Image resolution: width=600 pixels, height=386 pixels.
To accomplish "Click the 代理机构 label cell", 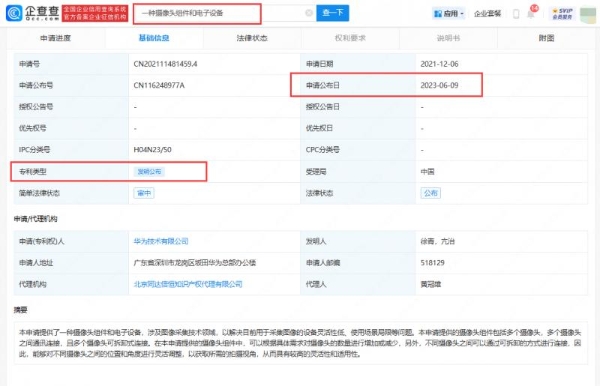I will pos(71,284).
